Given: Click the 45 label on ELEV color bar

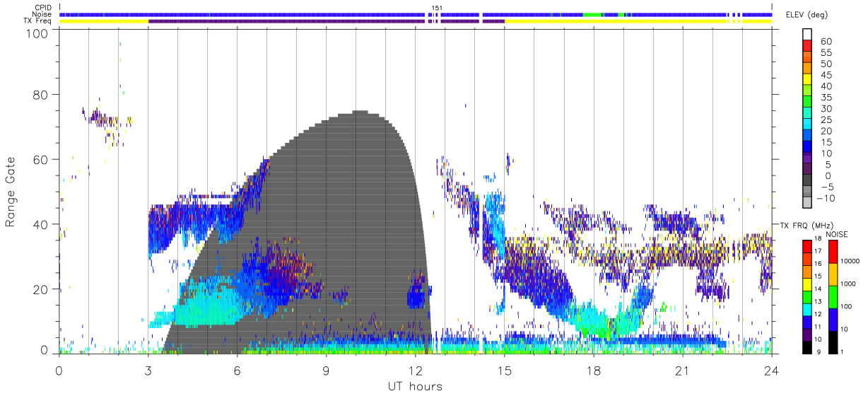Looking at the screenshot, I should tap(826, 75).
